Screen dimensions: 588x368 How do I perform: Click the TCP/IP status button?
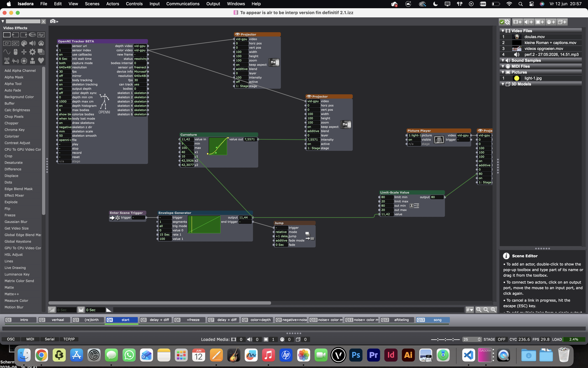point(69,339)
